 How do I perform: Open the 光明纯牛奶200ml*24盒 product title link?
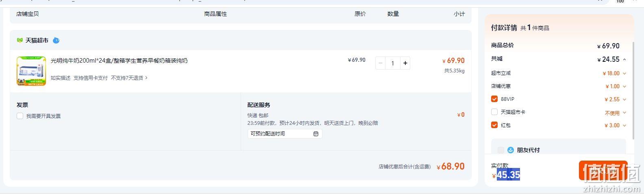[x=119, y=61]
